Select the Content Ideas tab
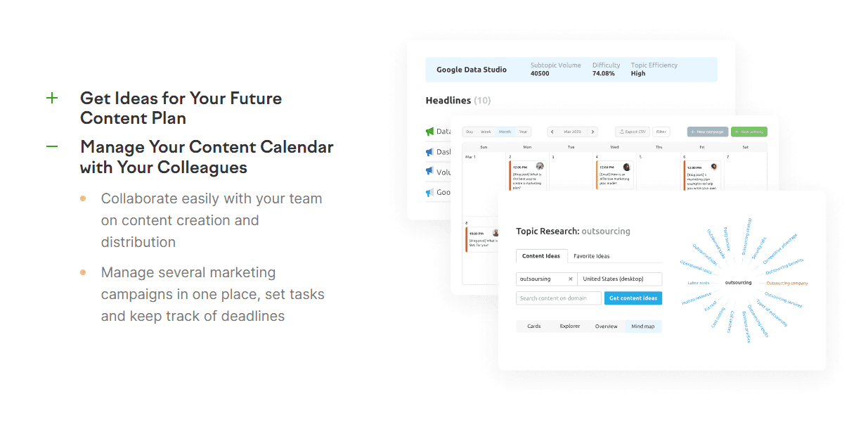Viewport: 868px width, 425px height. tap(541, 256)
